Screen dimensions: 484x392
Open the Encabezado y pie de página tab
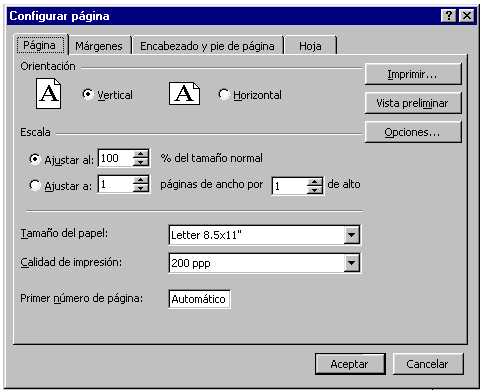[x=207, y=46]
